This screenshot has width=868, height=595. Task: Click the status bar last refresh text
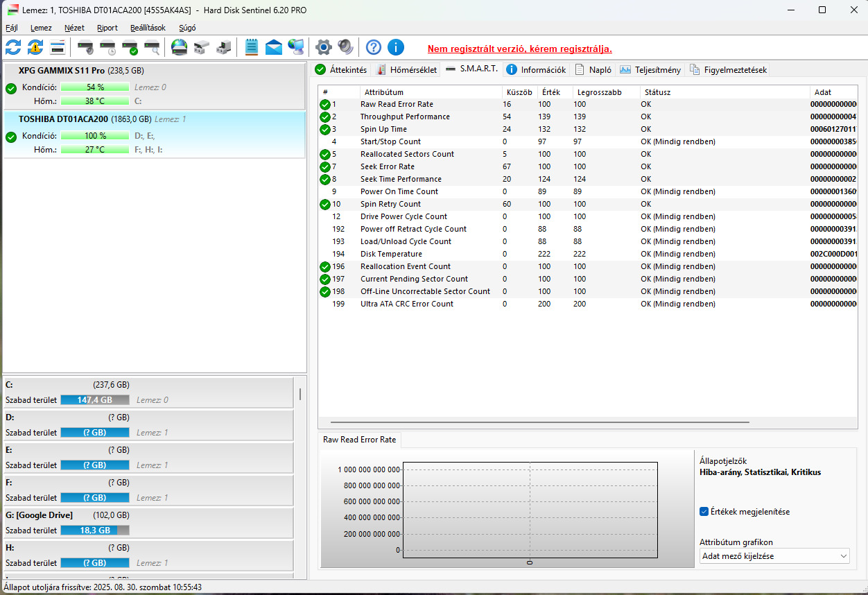click(x=103, y=587)
